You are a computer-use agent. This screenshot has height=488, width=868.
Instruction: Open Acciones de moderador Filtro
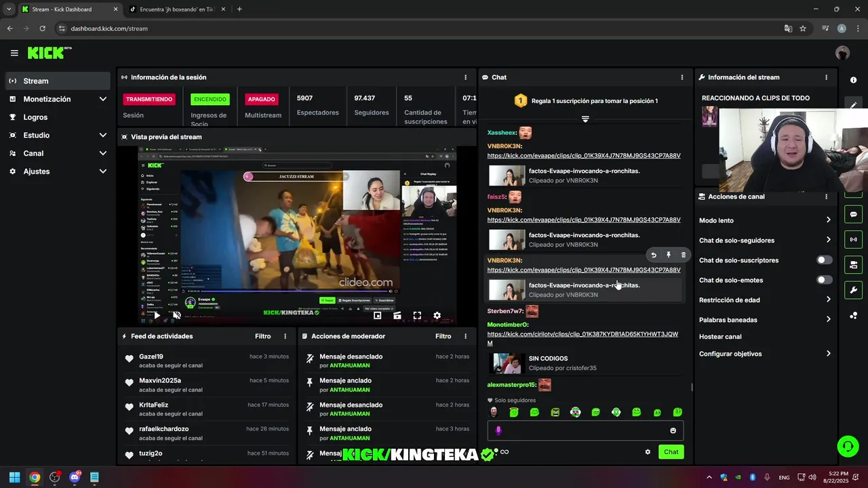(x=443, y=336)
